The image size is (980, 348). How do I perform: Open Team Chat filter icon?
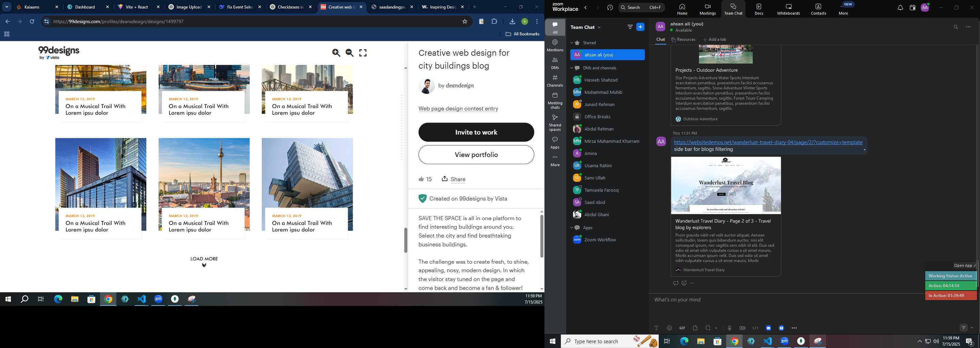[x=630, y=27]
